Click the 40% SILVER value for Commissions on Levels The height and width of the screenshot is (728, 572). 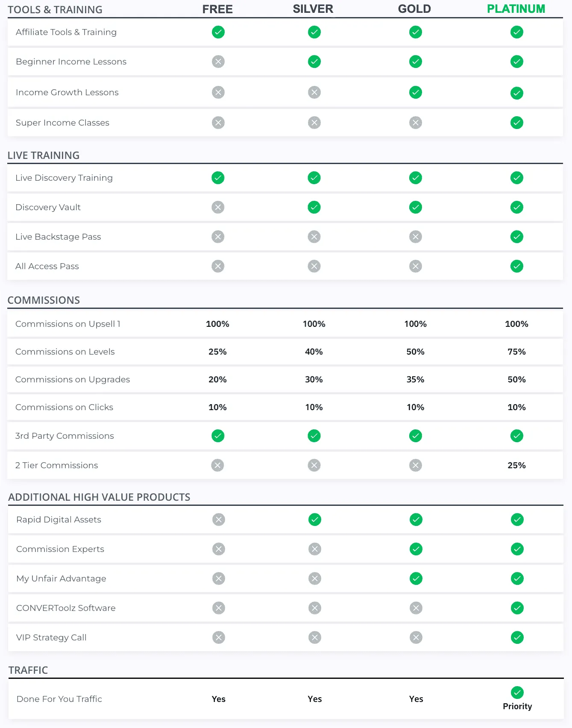click(x=314, y=352)
